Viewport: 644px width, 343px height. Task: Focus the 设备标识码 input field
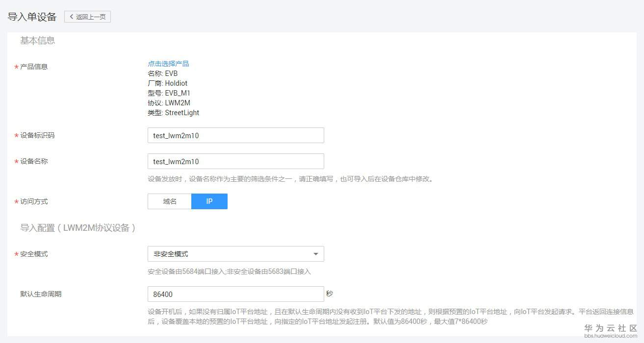point(235,135)
